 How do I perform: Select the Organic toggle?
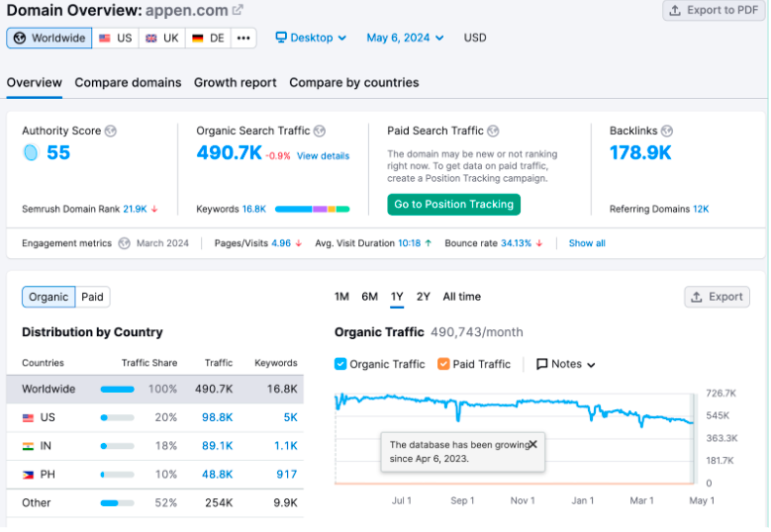(48, 298)
